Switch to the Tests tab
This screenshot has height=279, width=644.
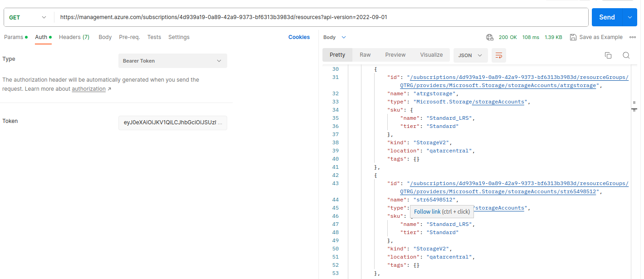point(154,37)
